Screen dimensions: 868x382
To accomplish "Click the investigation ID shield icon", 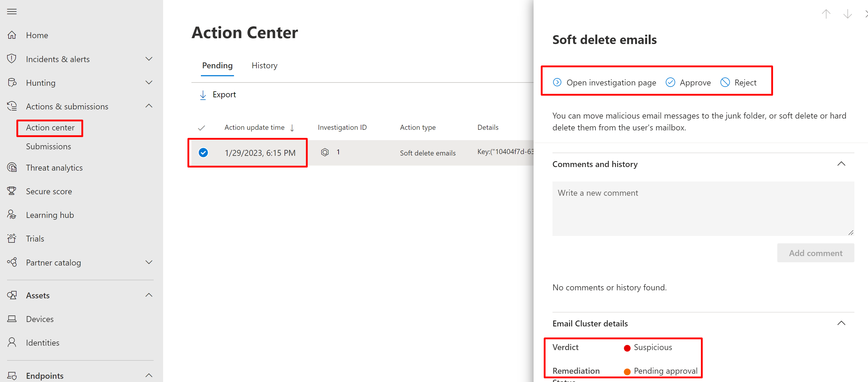I will point(324,152).
